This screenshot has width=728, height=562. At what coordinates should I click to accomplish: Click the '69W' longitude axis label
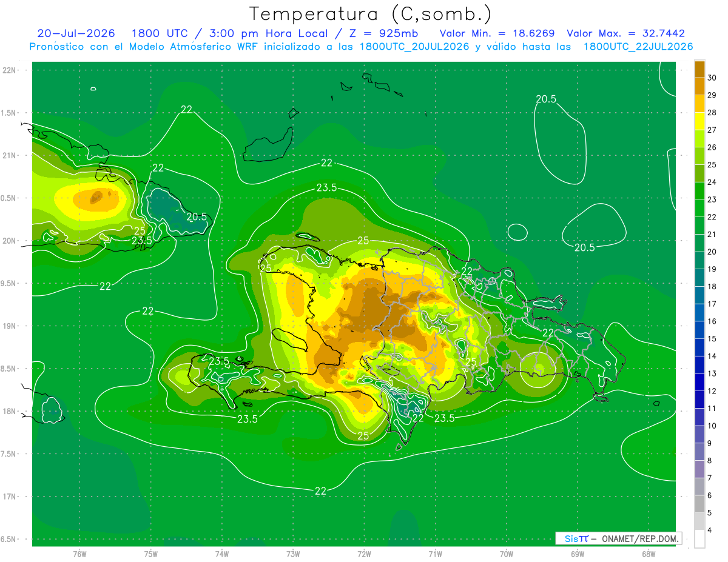578,554
